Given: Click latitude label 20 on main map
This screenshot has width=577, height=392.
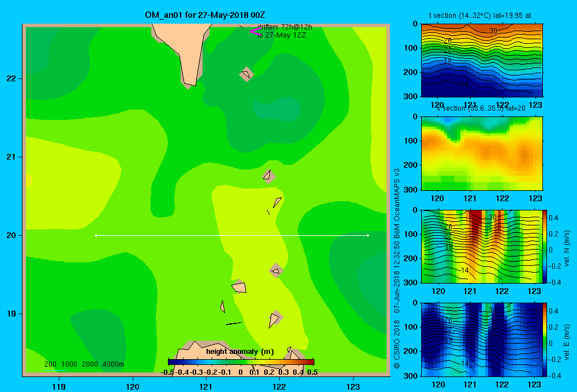Looking at the screenshot, I should click(x=12, y=235).
